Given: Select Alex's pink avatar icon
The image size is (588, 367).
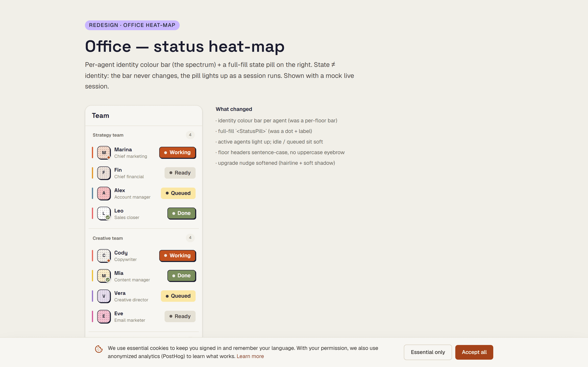Looking at the screenshot, I should [x=104, y=193].
